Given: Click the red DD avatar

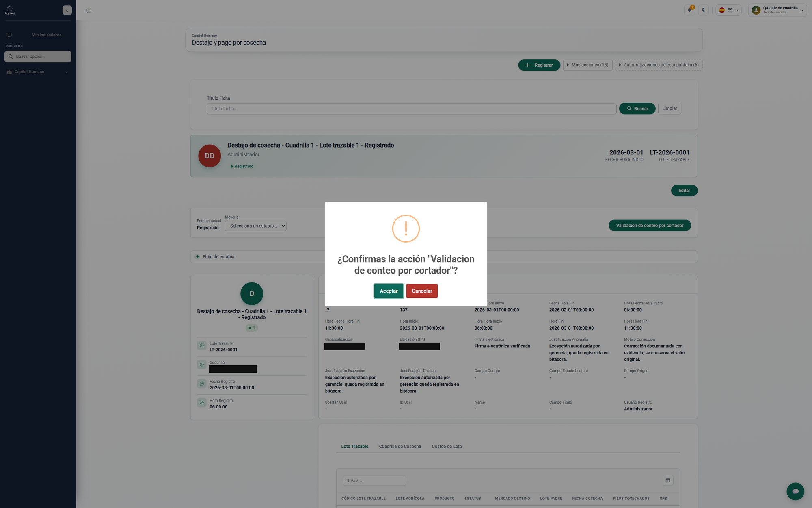Looking at the screenshot, I should point(209,156).
